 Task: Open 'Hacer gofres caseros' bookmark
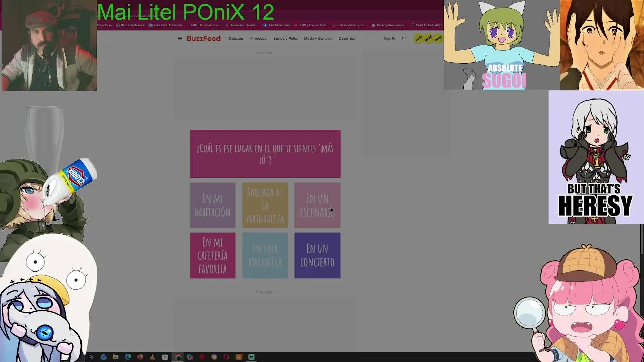(x=388, y=25)
